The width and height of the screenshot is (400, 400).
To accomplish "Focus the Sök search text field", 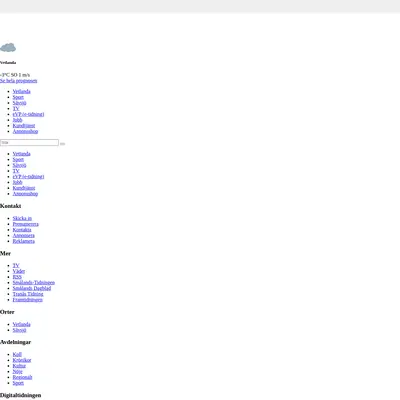I will [29, 143].
